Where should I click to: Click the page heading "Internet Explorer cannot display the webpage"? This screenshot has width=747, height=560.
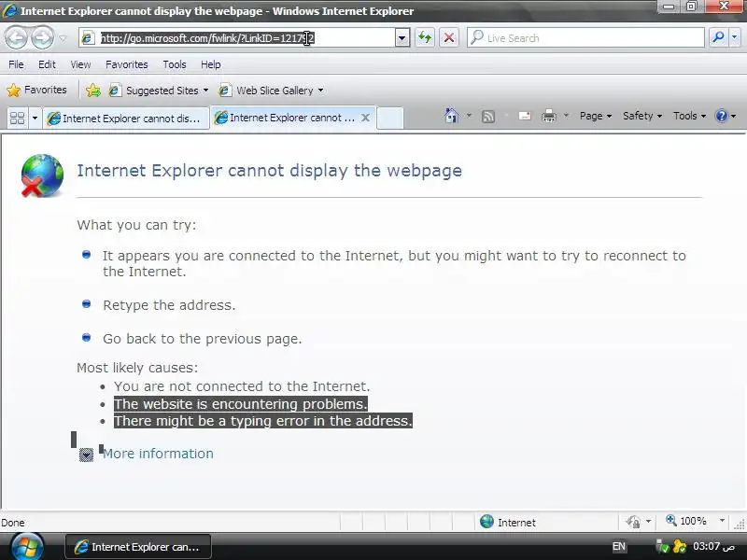270,171
